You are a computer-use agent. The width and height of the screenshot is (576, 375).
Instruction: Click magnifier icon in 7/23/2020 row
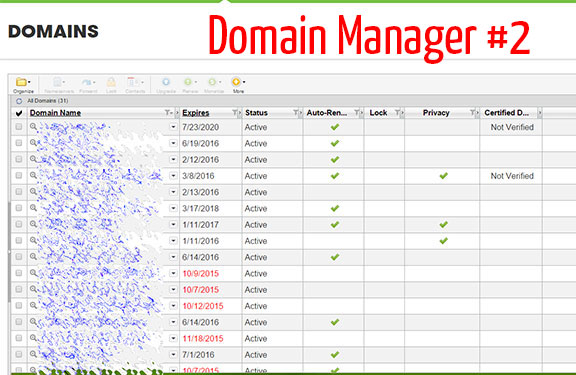pos(33,127)
